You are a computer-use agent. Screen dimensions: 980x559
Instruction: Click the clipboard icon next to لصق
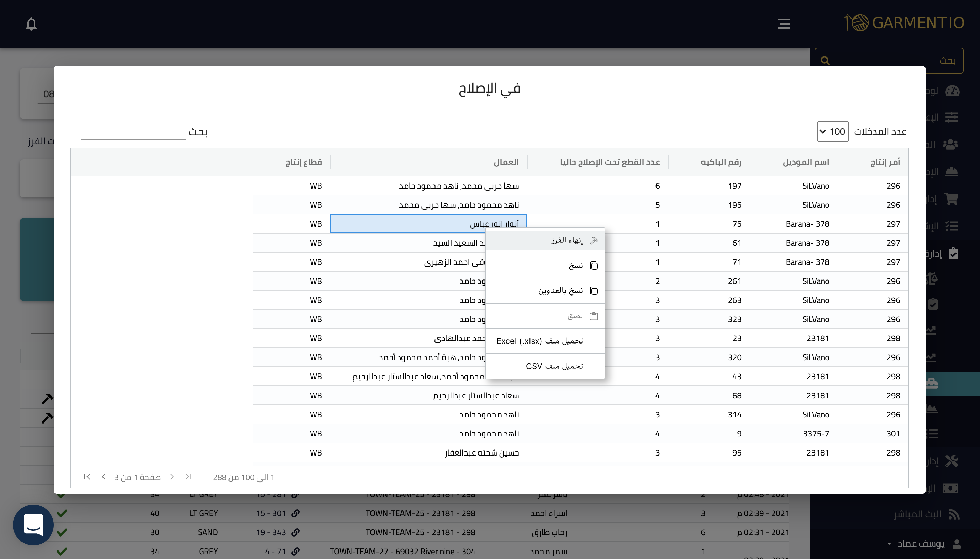tap(594, 316)
